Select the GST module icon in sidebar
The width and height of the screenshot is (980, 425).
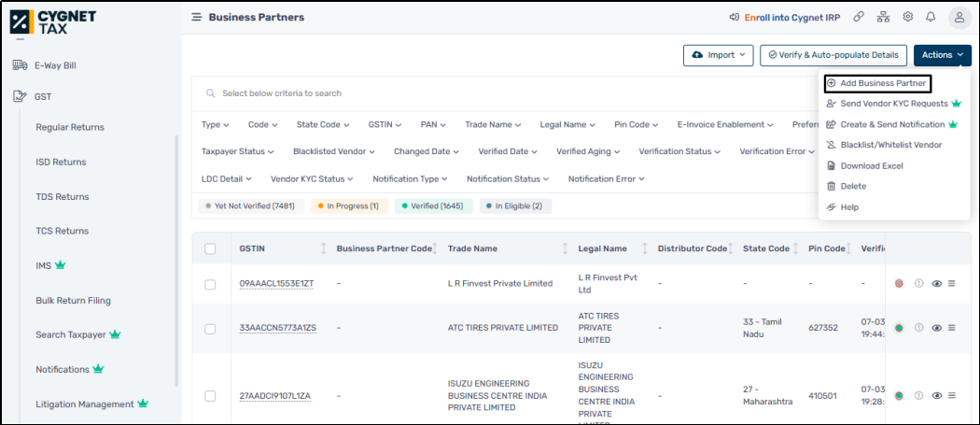tap(20, 96)
